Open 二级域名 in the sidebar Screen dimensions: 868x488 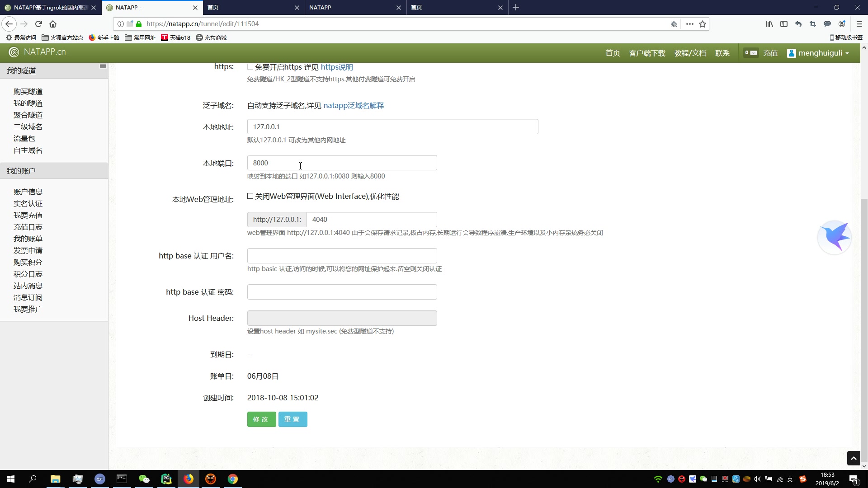coord(28,127)
